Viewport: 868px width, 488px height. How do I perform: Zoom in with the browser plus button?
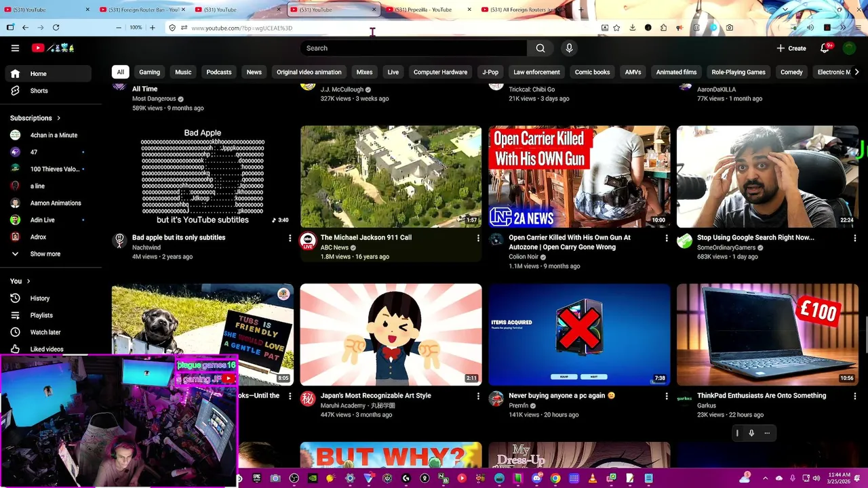[152, 28]
